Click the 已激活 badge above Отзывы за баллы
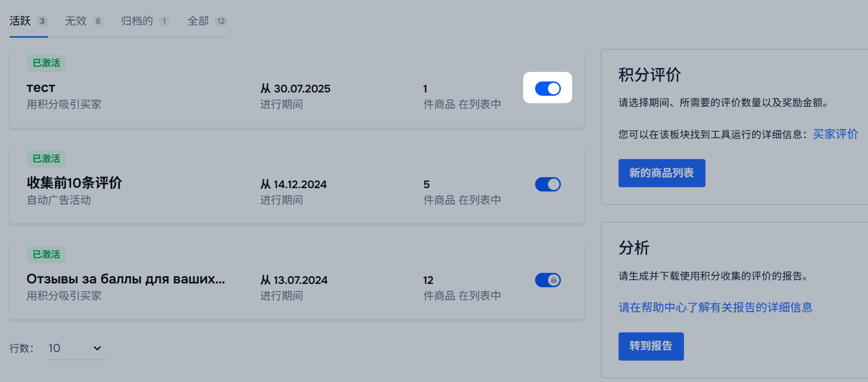The width and height of the screenshot is (868, 382). (x=46, y=254)
